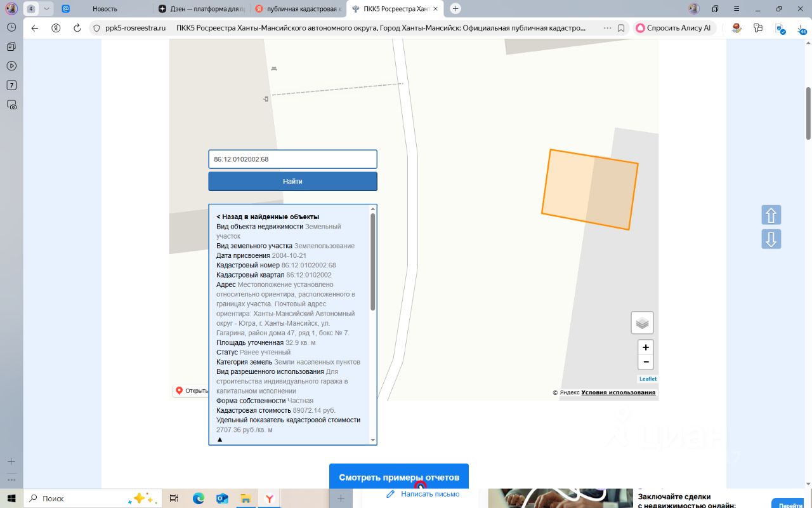Open the map layers switcher icon
This screenshot has height=508, width=812.
coord(642,323)
